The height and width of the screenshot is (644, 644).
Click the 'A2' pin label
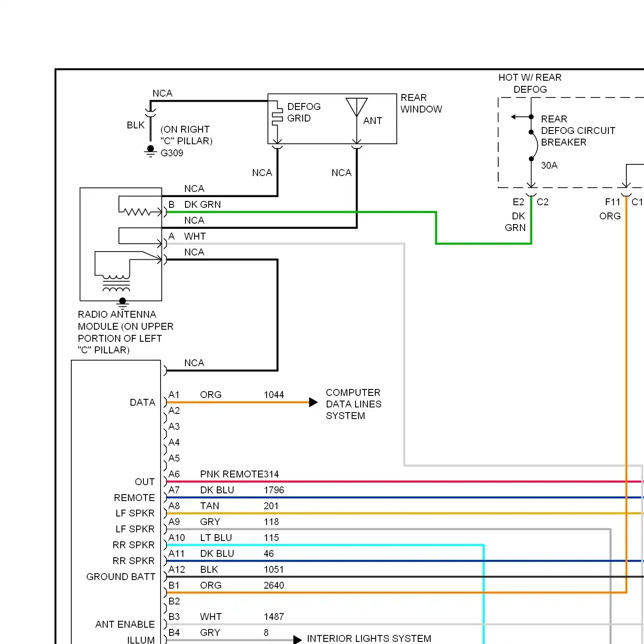pos(174,410)
